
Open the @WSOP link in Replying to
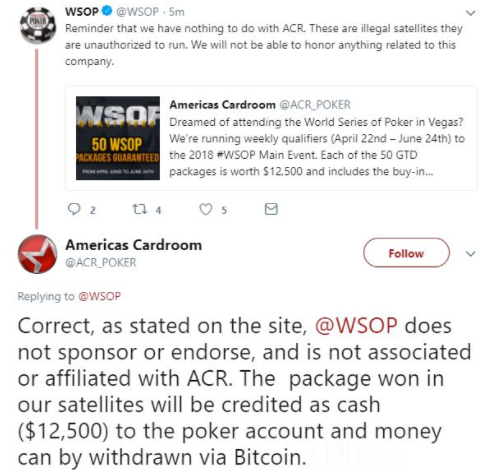pyautogui.click(x=99, y=296)
